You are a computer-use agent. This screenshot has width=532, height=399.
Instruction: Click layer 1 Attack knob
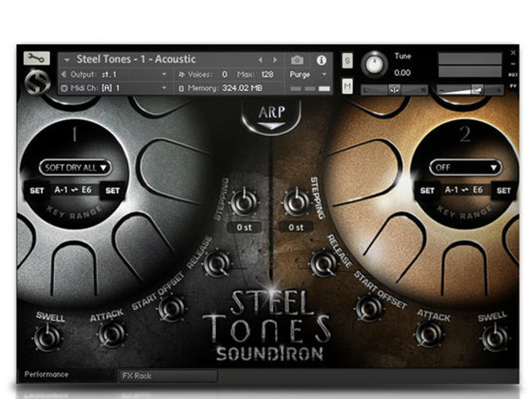tap(111, 334)
